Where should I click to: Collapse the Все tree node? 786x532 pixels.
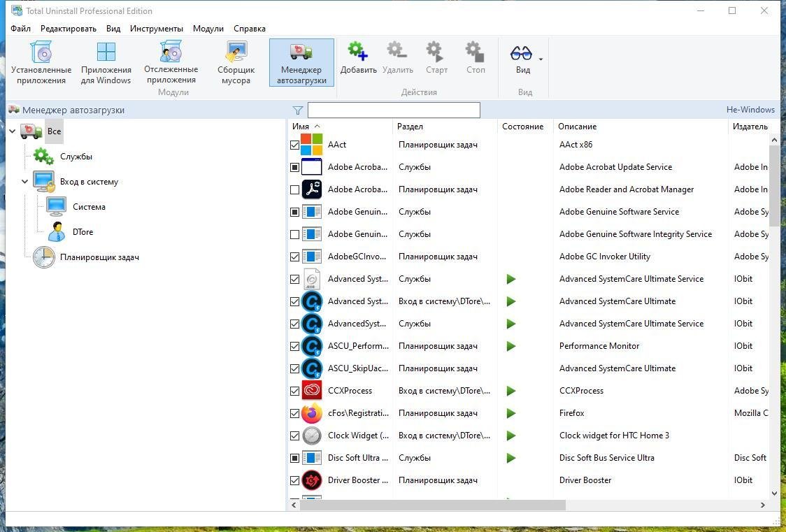click(x=13, y=131)
